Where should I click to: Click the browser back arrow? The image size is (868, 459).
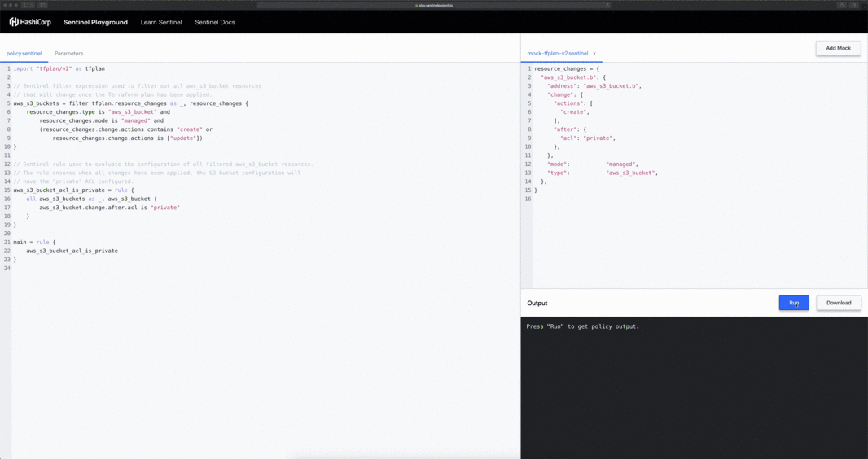click(x=24, y=5)
